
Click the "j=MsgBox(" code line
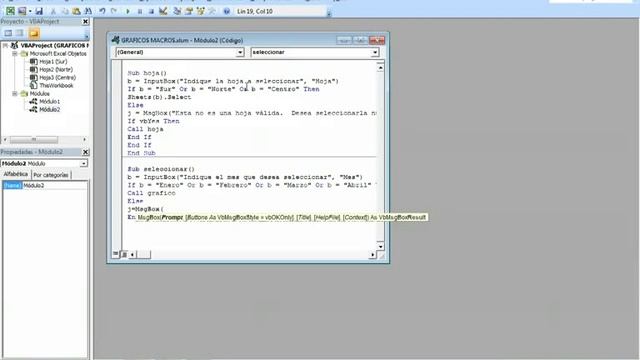[x=145, y=209]
